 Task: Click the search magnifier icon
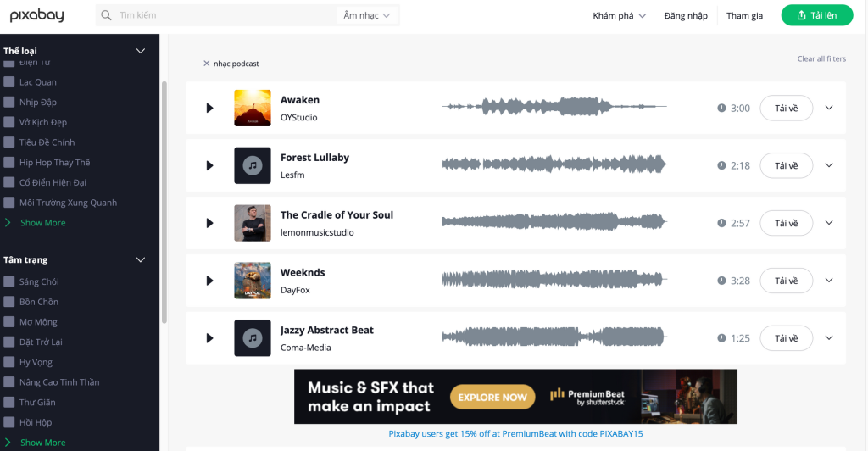(106, 15)
